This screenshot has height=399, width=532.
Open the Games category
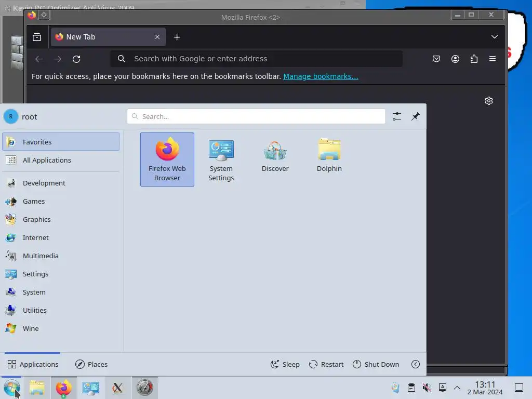point(61,201)
